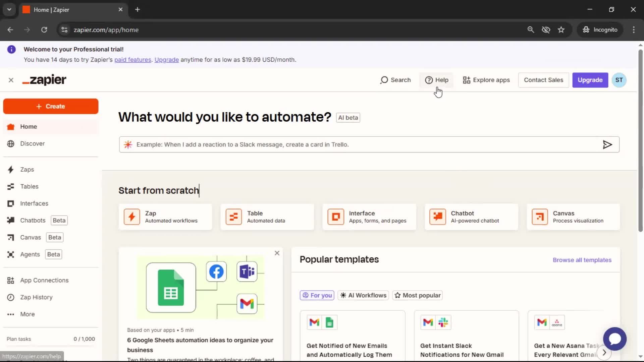Click the AI beta badge
The height and width of the screenshot is (362, 644).
point(348,118)
